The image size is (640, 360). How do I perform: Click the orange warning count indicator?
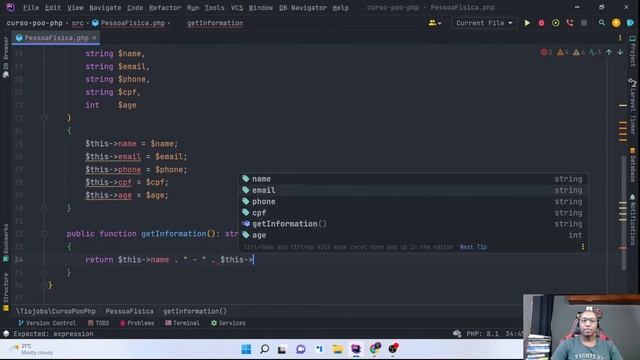(x=563, y=52)
